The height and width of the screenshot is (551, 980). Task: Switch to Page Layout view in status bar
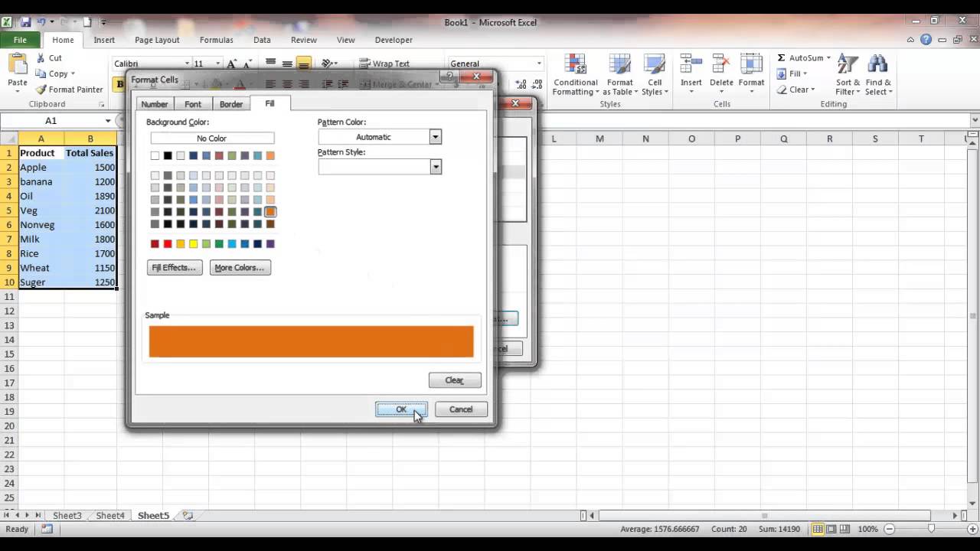pyautogui.click(x=831, y=529)
